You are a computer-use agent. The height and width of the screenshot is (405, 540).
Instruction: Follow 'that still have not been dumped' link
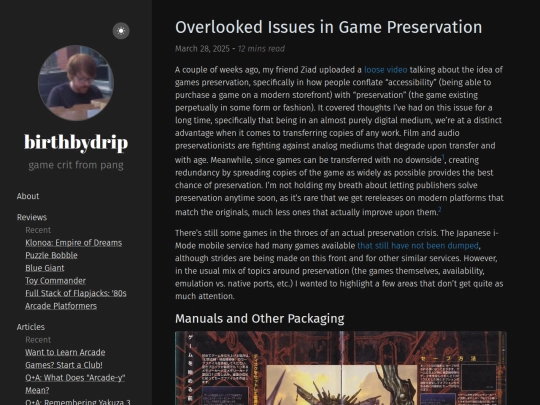click(418, 246)
